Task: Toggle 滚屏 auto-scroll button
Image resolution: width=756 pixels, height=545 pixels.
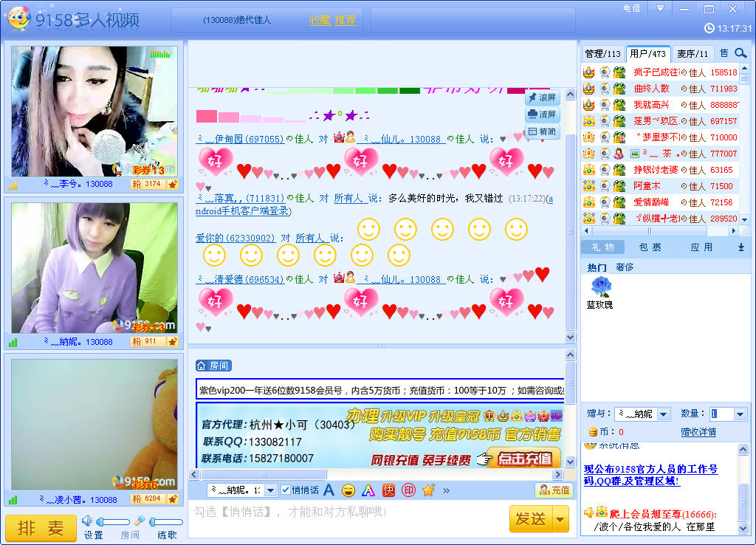Action: [541, 97]
